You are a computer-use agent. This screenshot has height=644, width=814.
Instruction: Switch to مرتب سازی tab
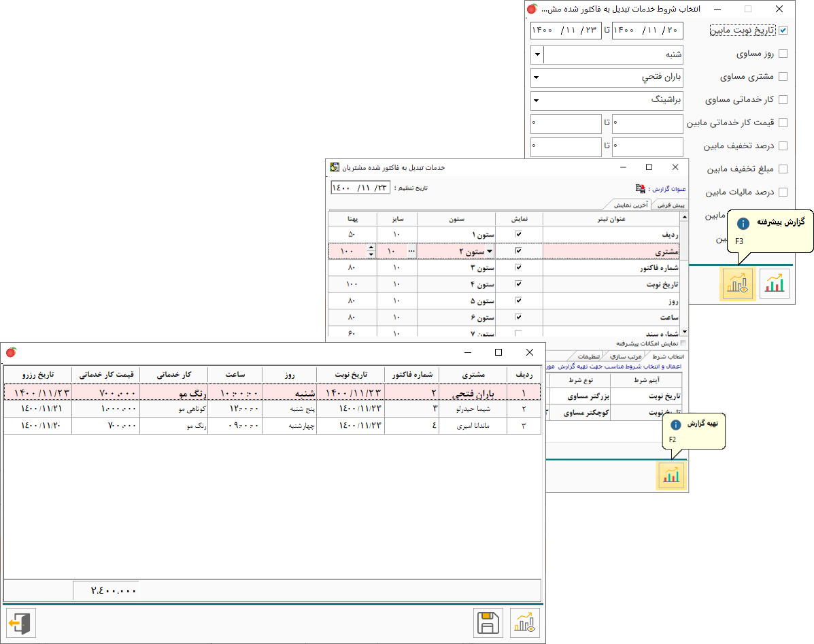(626, 356)
